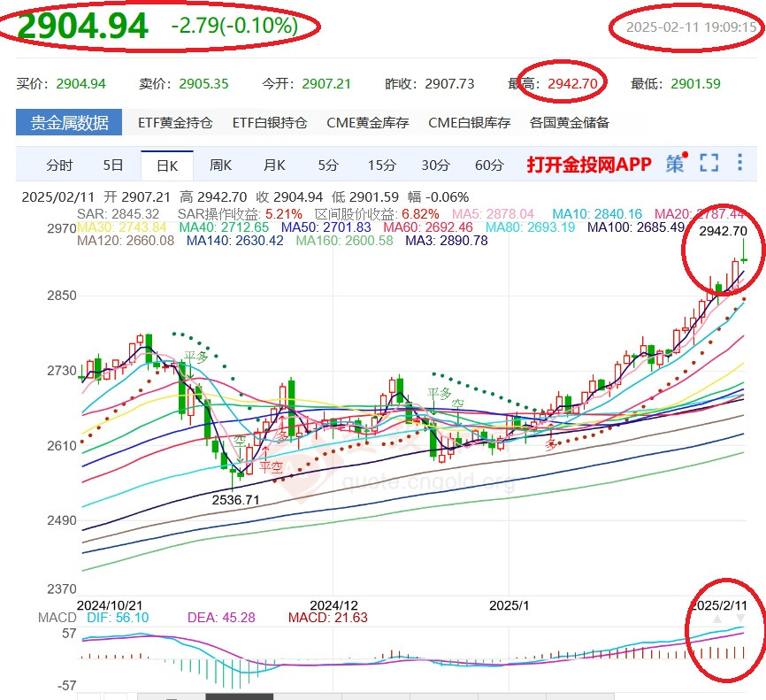Click the large current price 2904.94
766x700 pixels.
point(82,26)
